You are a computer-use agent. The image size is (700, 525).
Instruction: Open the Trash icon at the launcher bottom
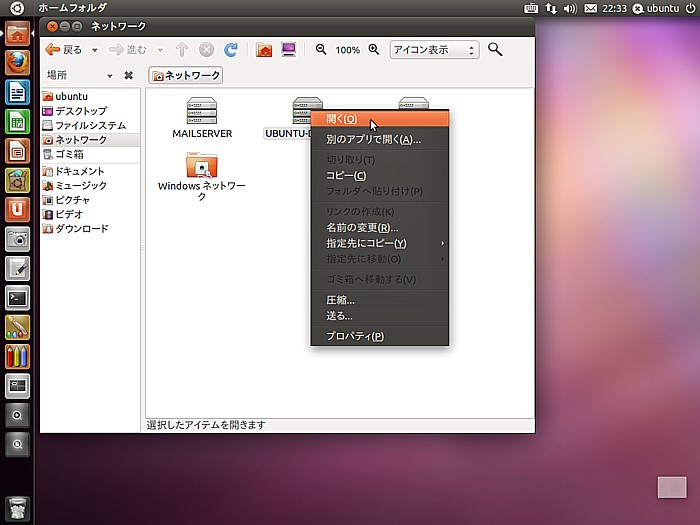(17, 506)
